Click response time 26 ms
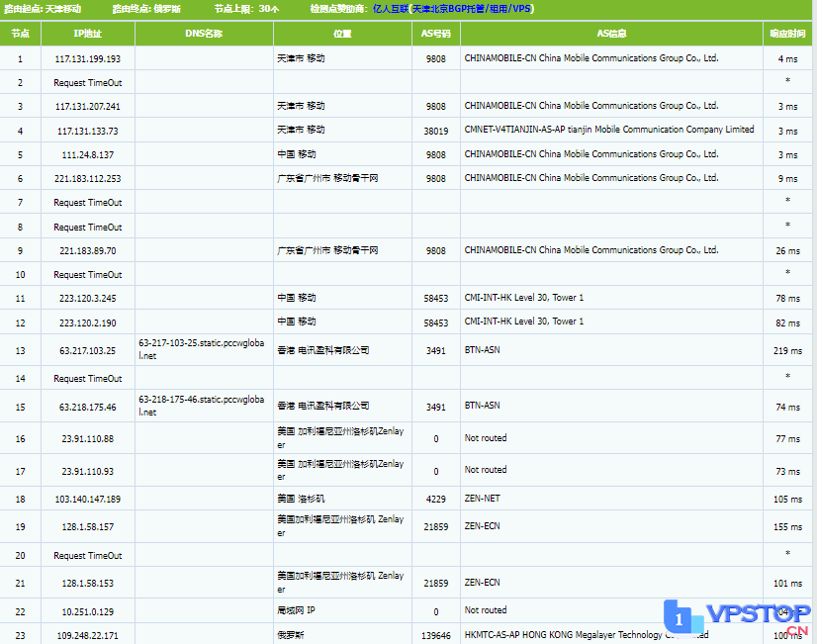Screen dimensions: 817x644 [x=787, y=250]
